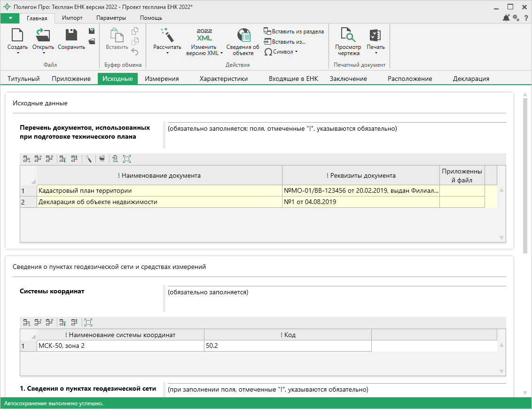Click magic wand icon in documents table toolbar

coord(88,159)
